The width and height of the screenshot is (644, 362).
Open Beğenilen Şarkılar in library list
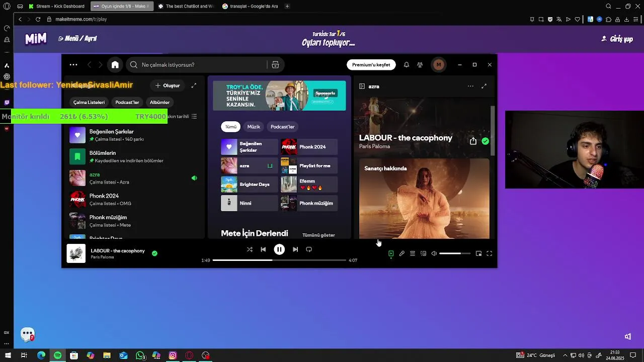point(133,135)
